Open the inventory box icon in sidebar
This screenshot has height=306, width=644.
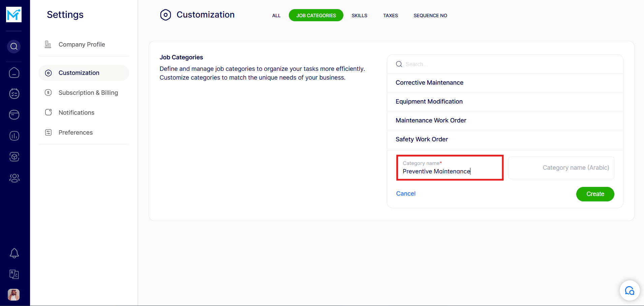[x=14, y=157]
